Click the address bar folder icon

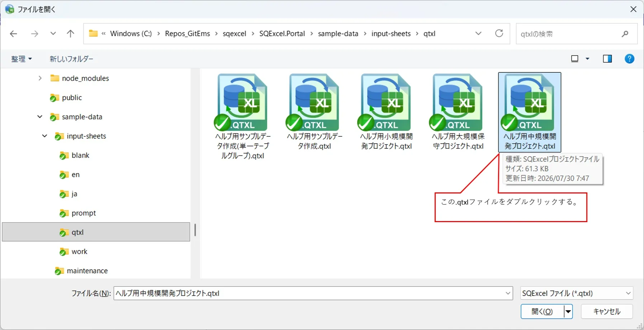tap(93, 33)
